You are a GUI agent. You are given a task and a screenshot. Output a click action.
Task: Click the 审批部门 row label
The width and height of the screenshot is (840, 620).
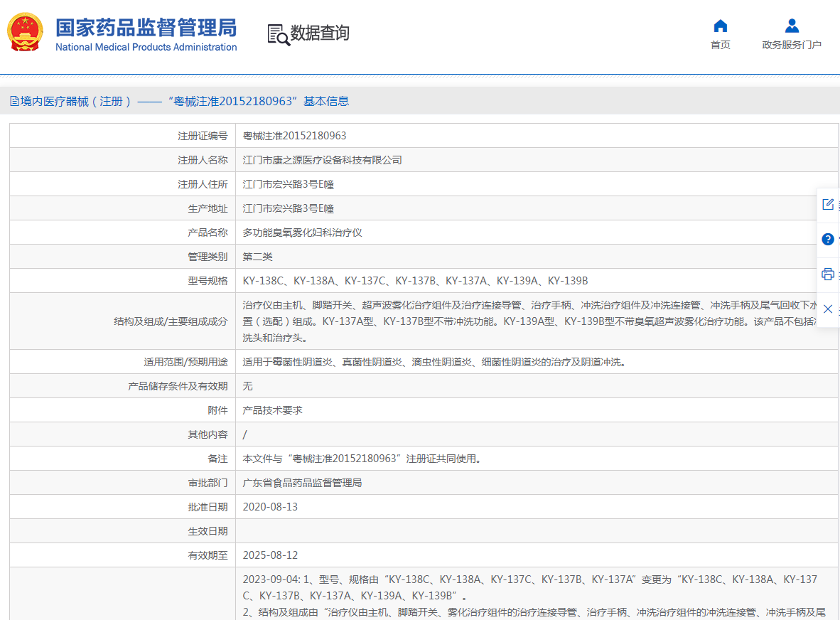208,483
